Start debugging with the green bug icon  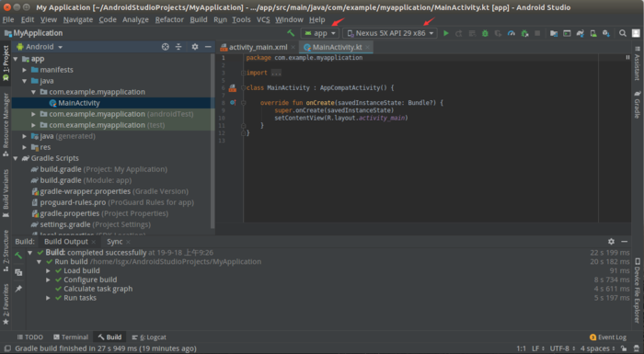pyautogui.click(x=485, y=33)
